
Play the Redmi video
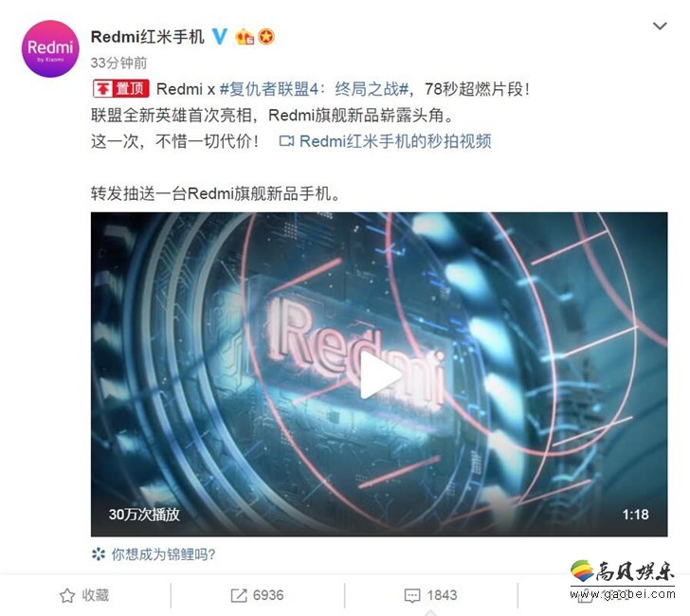(x=379, y=375)
